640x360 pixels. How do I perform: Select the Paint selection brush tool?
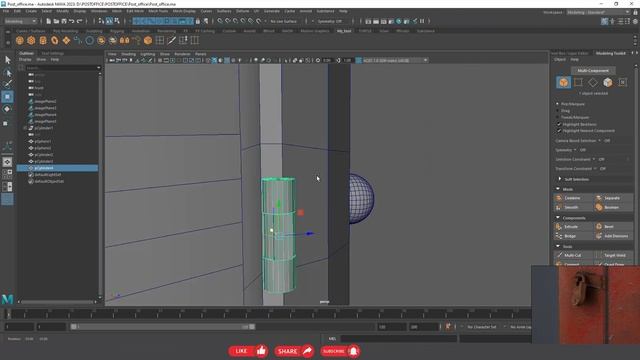pyautogui.click(x=7, y=84)
